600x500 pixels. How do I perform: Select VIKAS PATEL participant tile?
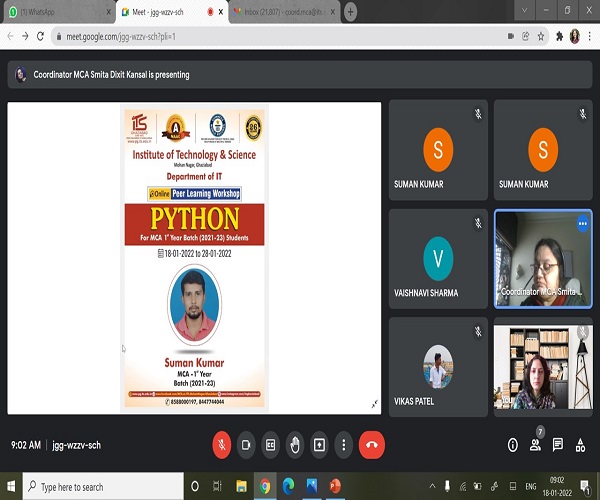[438, 367]
